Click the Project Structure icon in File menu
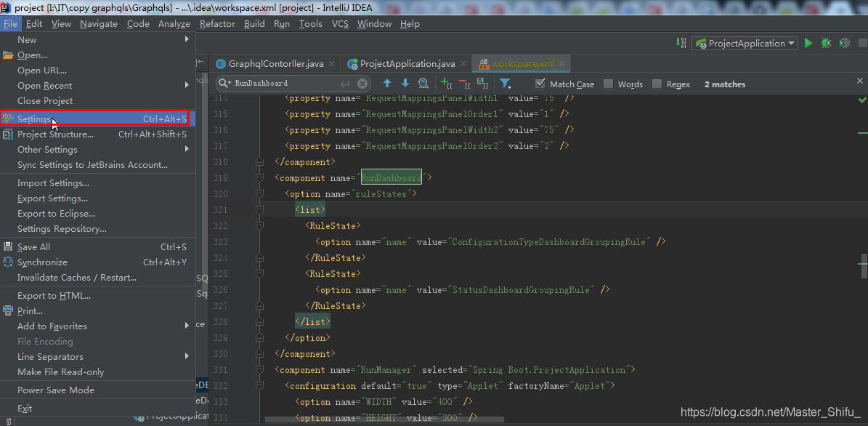This screenshot has width=868, height=426. pos(8,134)
